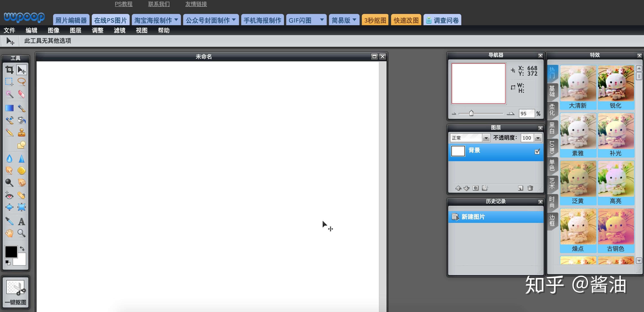644x312 pixels.
Task: Reset colors to default black and white
Action: 8,262
